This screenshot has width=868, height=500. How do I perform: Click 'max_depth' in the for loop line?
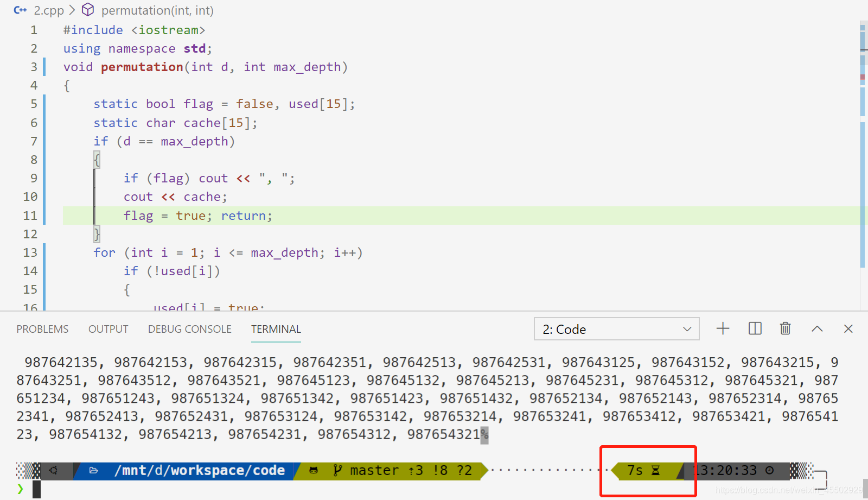(x=284, y=253)
